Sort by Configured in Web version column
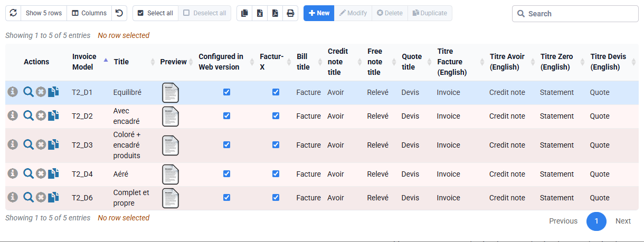This screenshot has width=644, height=242. pos(225,62)
